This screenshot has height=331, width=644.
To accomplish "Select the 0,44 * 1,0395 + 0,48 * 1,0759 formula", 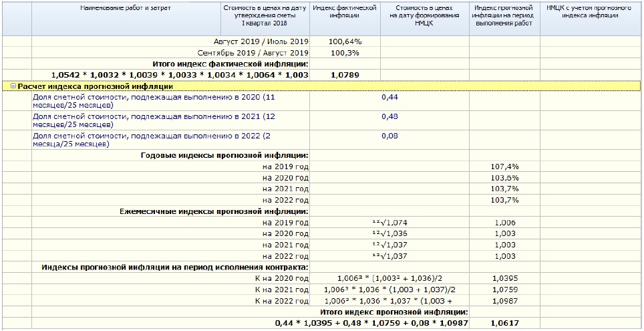I will click(371, 323).
